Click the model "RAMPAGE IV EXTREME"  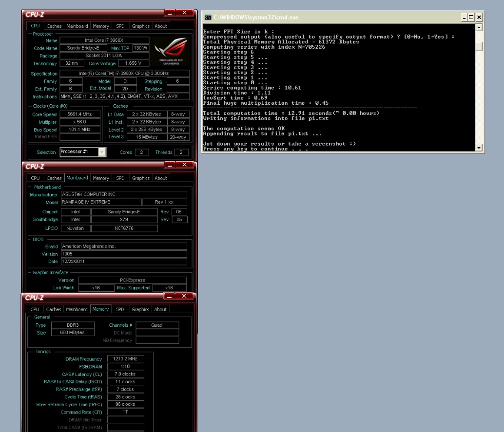click(101, 202)
